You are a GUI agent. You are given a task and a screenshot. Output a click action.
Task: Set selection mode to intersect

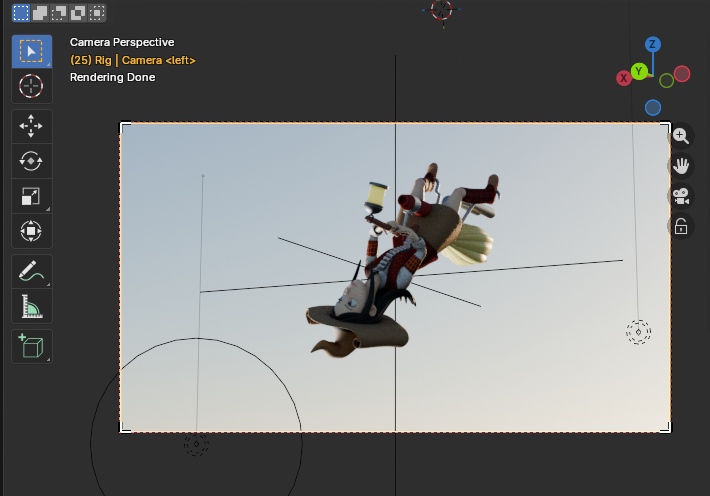pyautogui.click(x=97, y=13)
